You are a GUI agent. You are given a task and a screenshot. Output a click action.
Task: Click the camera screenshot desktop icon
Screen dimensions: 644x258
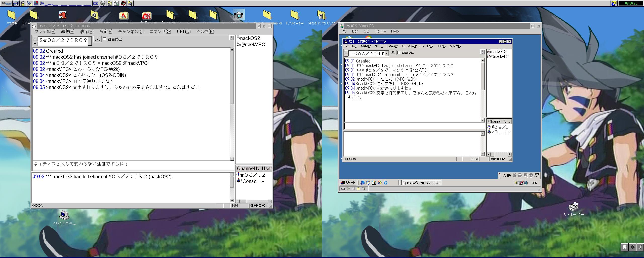pos(238,15)
